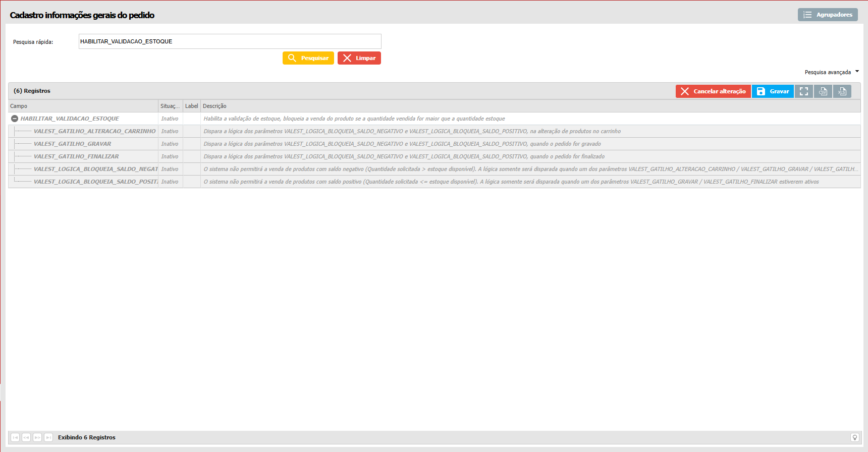Click description ending 'pedido for gravado'
The width and height of the screenshot is (868, 452).
click(x=402, y=144)
